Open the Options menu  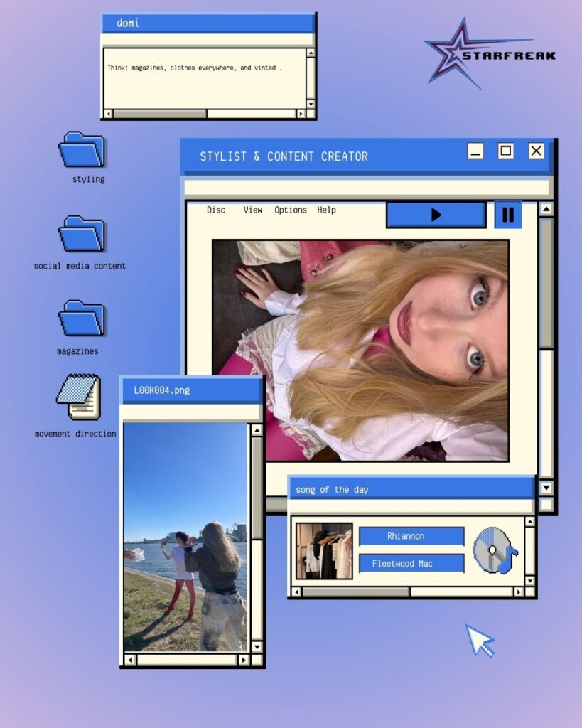point(291,210)
